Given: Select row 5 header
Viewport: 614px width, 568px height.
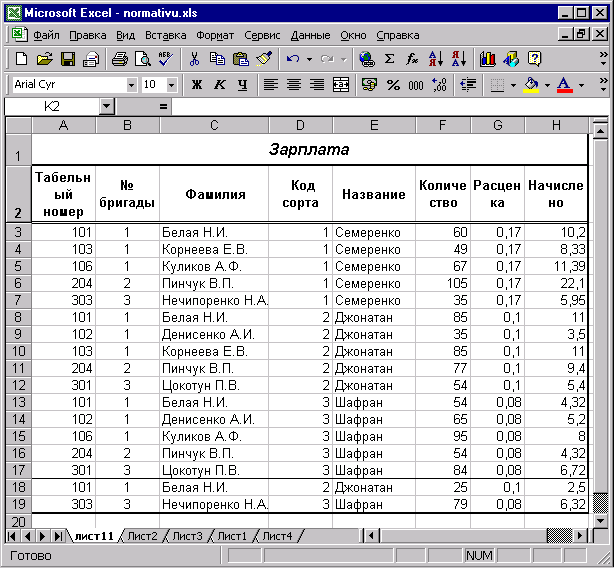Looking at the screenshot, I should 18,266.
